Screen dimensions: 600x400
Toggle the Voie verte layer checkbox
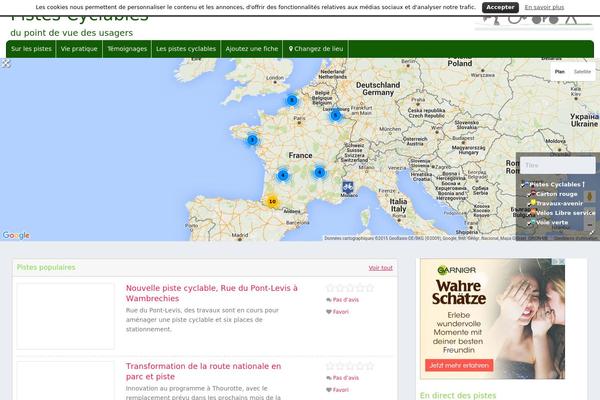[529, 223]
